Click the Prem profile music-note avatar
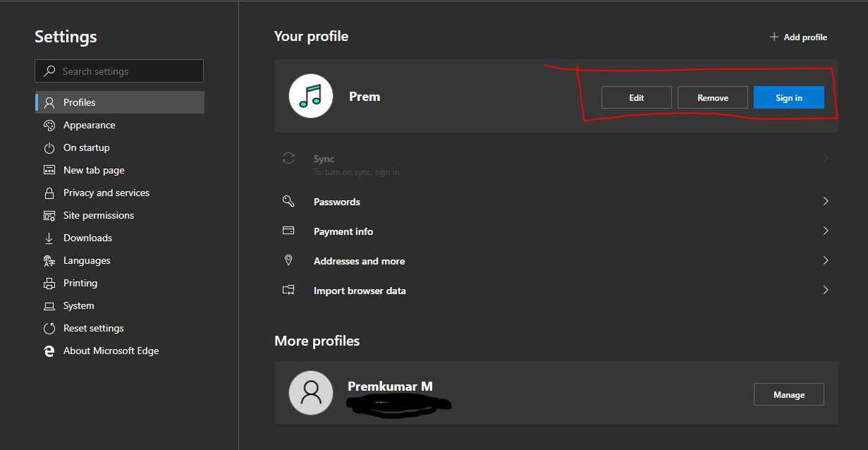Screen dimensions: 868x450 (310, 96)
